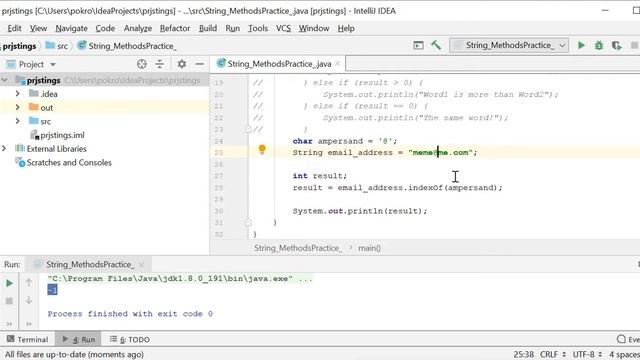Open the Window menu

click(314, 28)
